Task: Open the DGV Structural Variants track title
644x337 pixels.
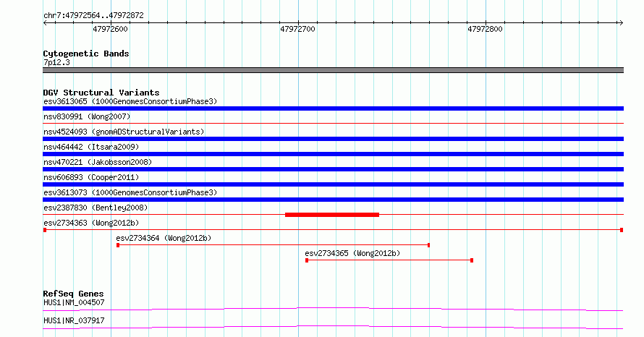Action: click(x=101, y=93)
